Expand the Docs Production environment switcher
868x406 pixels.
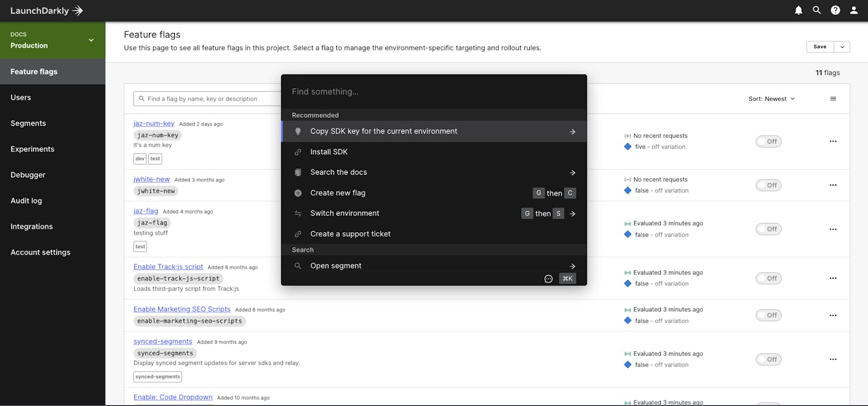tap(53, 40)
